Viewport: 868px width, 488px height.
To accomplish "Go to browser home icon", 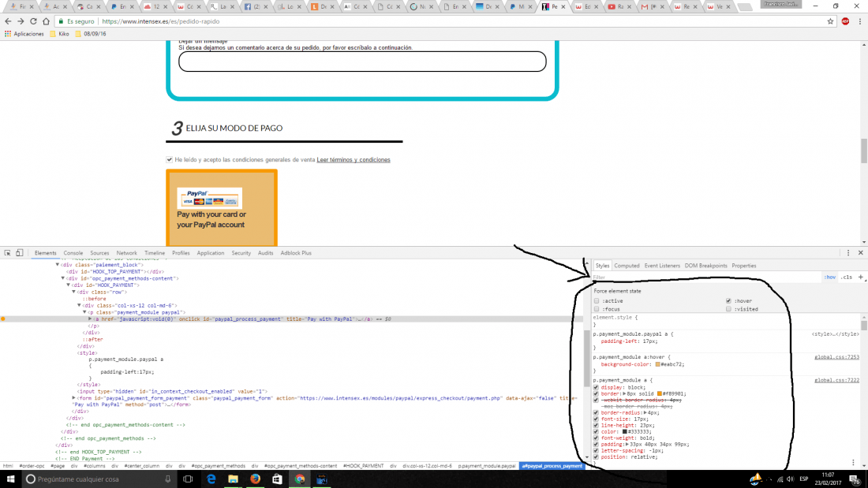I will (46, 21).
